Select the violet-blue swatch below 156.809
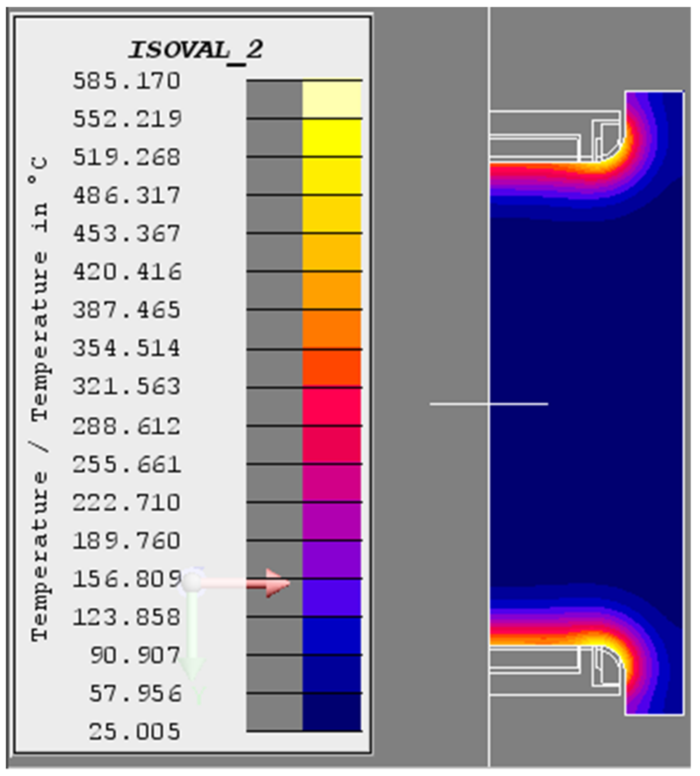Image resolution: width=700 pixels, height=776 pixels. (332, 597)
